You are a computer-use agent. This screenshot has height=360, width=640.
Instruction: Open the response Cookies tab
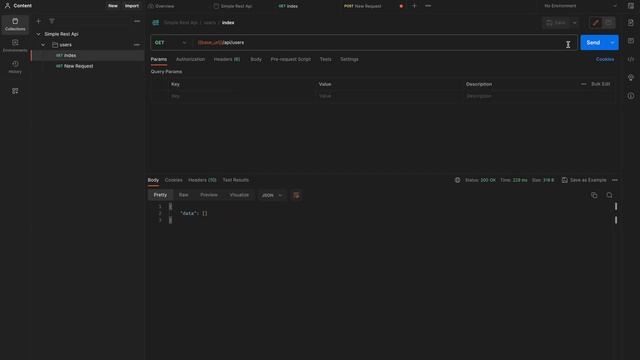173,180
